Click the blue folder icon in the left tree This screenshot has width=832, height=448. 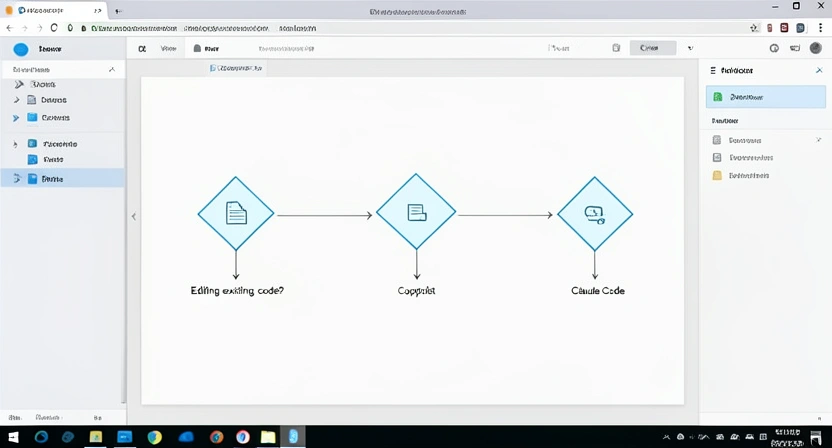[32, 117]
